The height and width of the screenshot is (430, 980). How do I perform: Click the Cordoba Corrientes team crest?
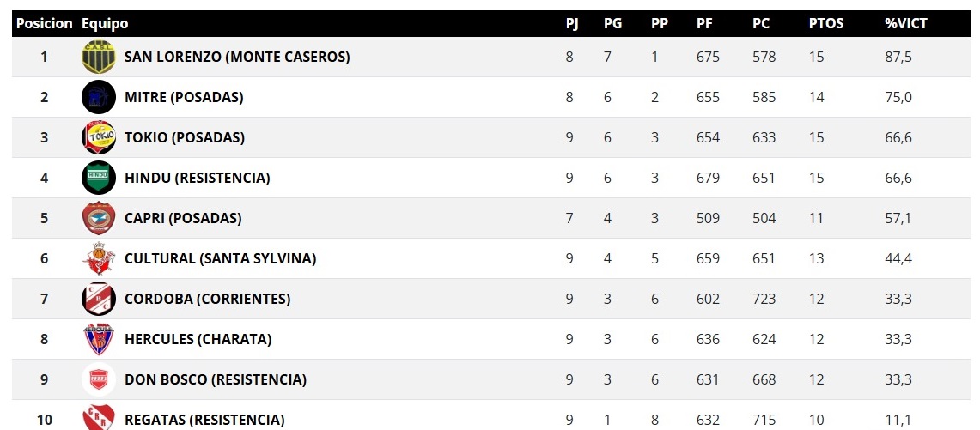click(98, 299)
